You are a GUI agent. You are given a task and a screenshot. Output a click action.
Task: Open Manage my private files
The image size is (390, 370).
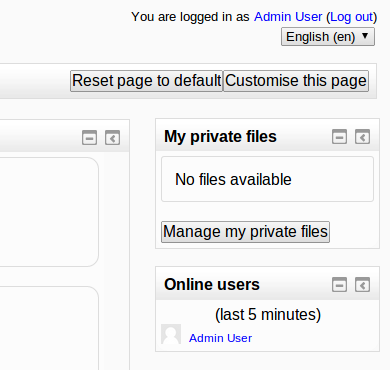tap(245, 232)
